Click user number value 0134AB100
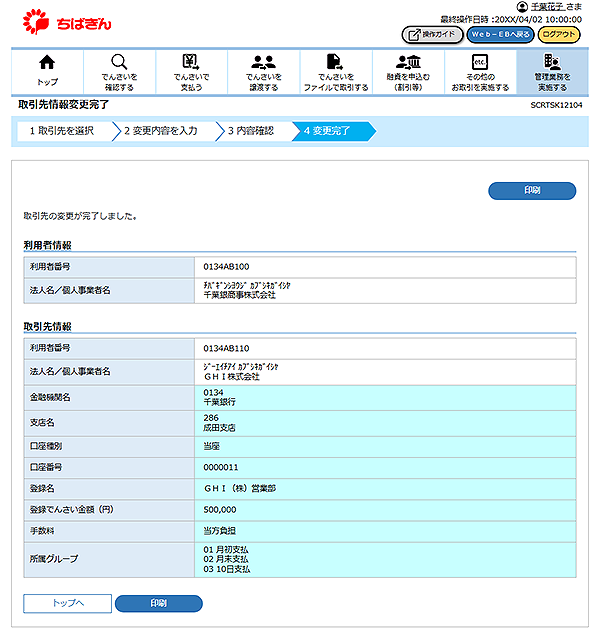Image resolution: width=600 pixels, height=639 pixels. coord(226,267)
